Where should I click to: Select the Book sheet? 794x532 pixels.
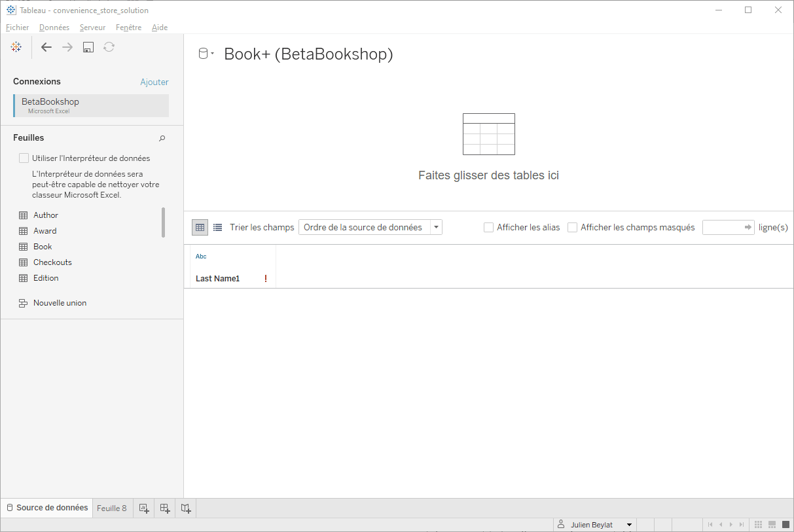click(x=43, y=247)
